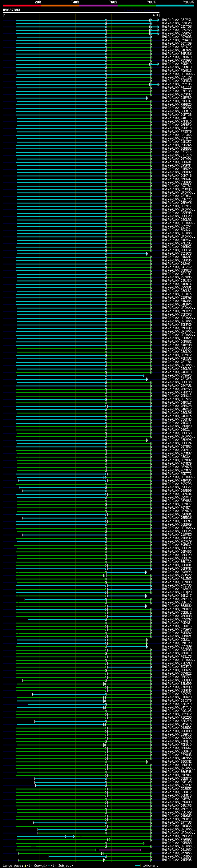Click the cyan ~100% legend segment
The height and width of the screenshot is (868, 197).
click(x=175, y=6)
